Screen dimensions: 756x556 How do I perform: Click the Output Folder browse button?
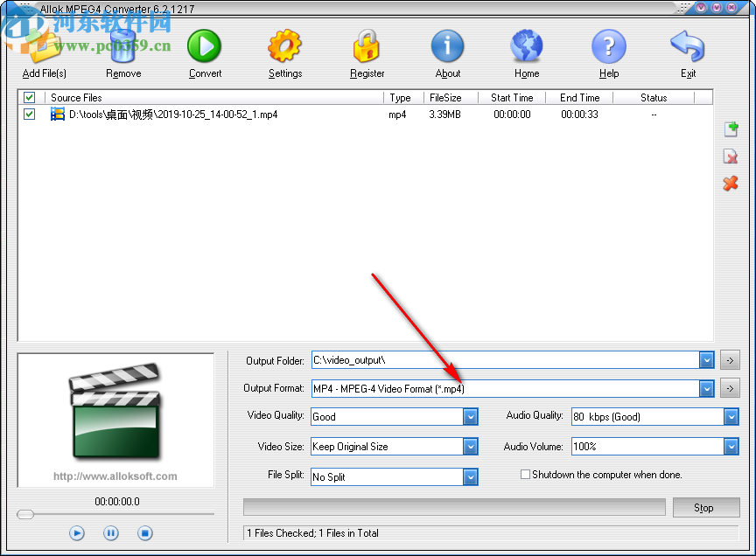point(730,359)
